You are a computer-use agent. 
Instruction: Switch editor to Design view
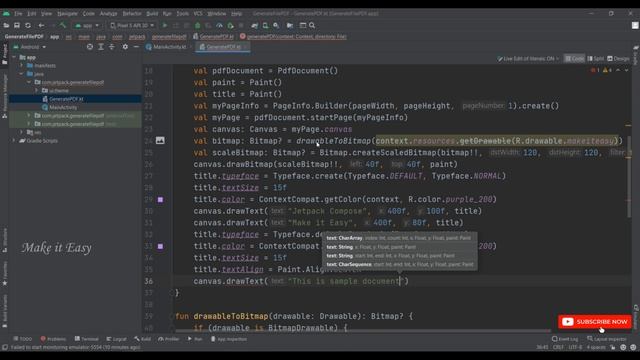tap(618, 59)
